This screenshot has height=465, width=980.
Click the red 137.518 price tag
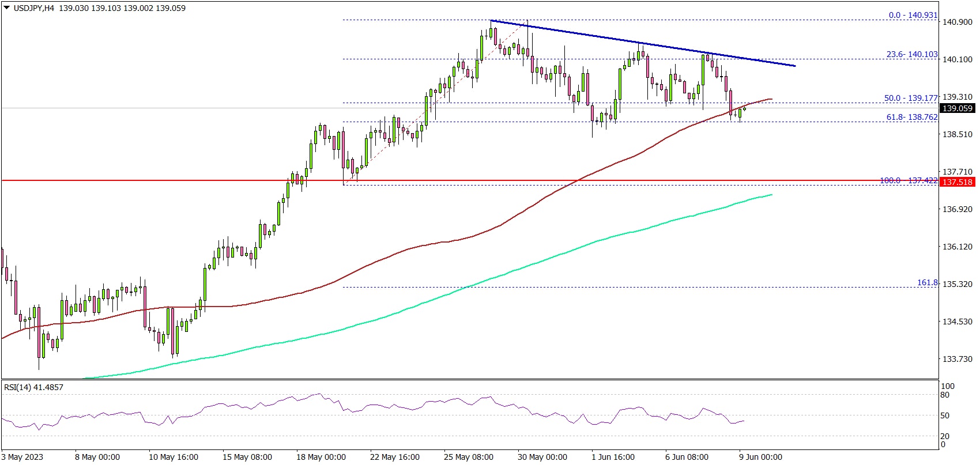[957, 182]
